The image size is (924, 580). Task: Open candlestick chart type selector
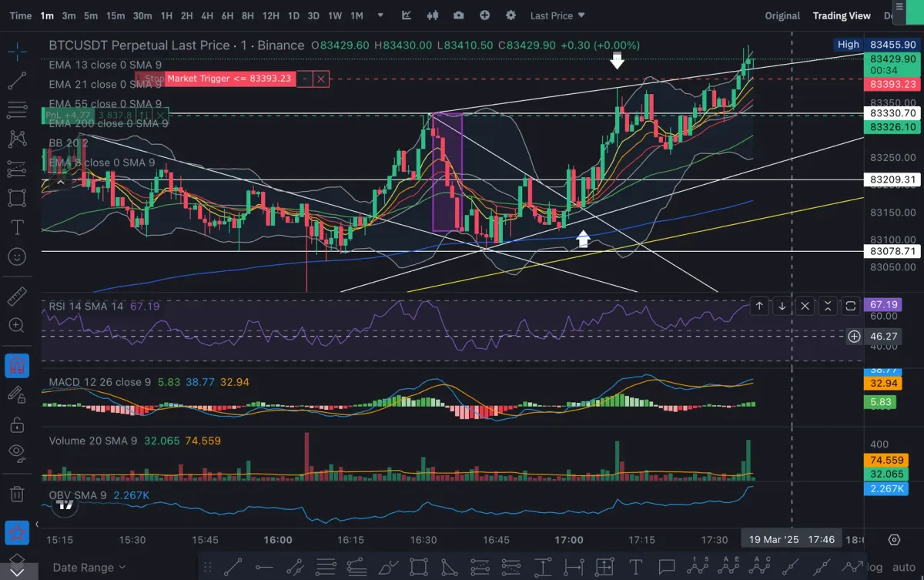[x=432, y=15]
